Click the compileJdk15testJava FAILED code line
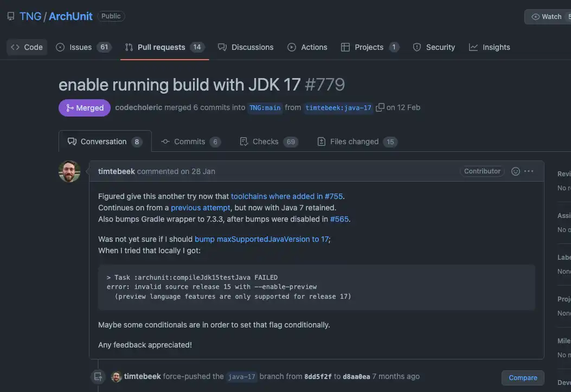Viewport: 571px width, 392px height. [x=192, y=278]
